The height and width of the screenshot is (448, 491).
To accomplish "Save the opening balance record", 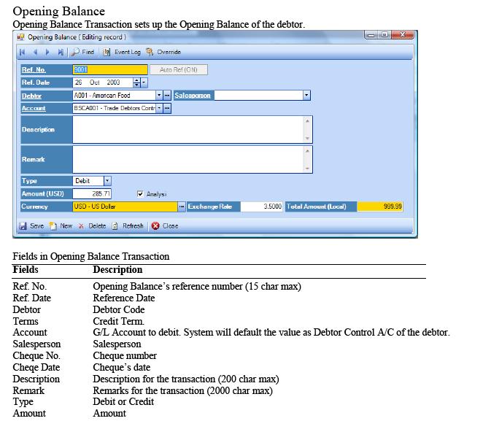I will click(x=31, y=226).
